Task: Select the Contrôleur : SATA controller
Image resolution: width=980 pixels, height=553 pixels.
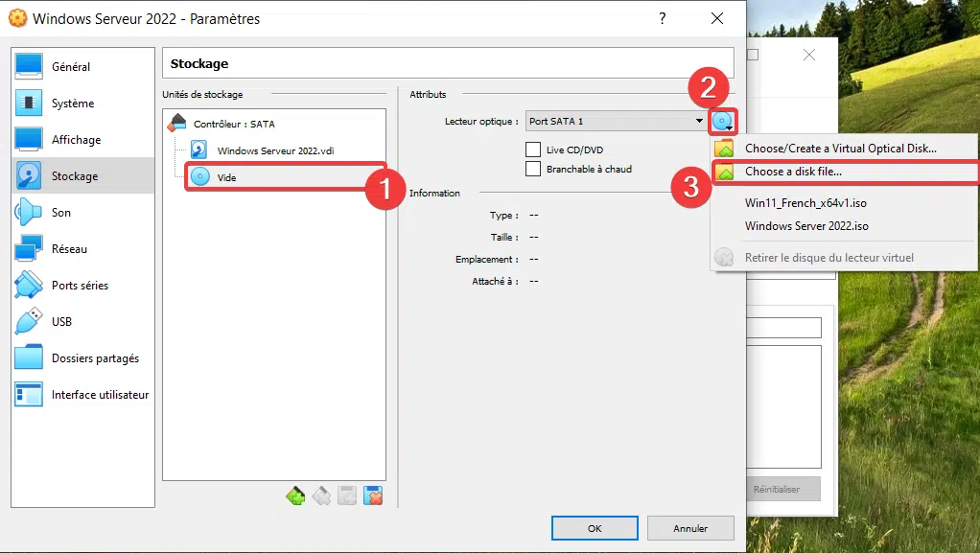Action: click(234, 124)
